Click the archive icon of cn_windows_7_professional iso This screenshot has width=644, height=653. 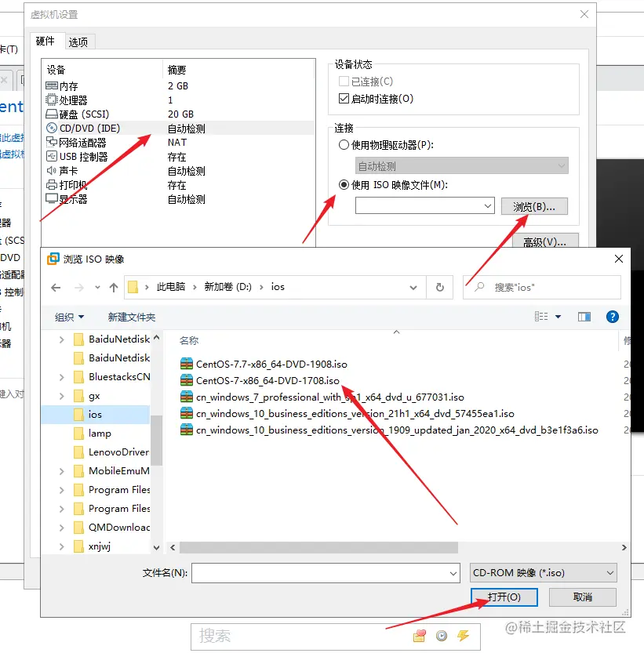pyautogui.click(x=187, y=397)
